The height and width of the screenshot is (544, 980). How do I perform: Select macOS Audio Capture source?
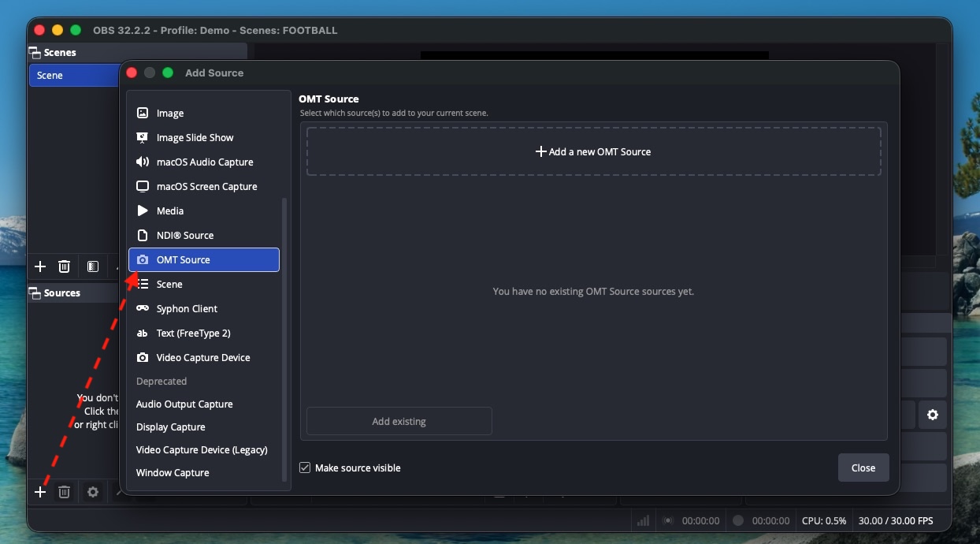(x=204, y=162)
